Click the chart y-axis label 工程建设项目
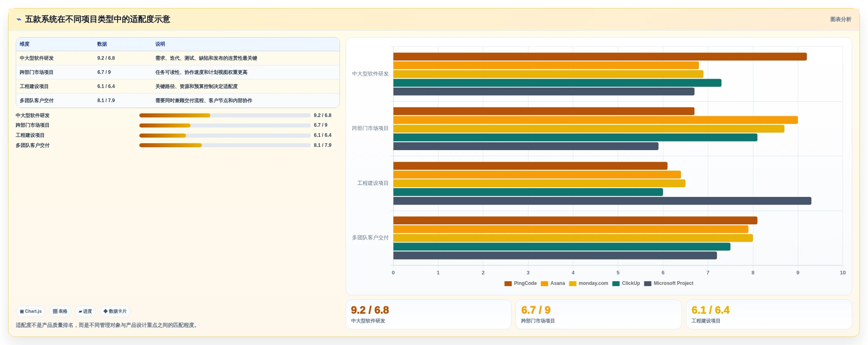 click(373, 183)
